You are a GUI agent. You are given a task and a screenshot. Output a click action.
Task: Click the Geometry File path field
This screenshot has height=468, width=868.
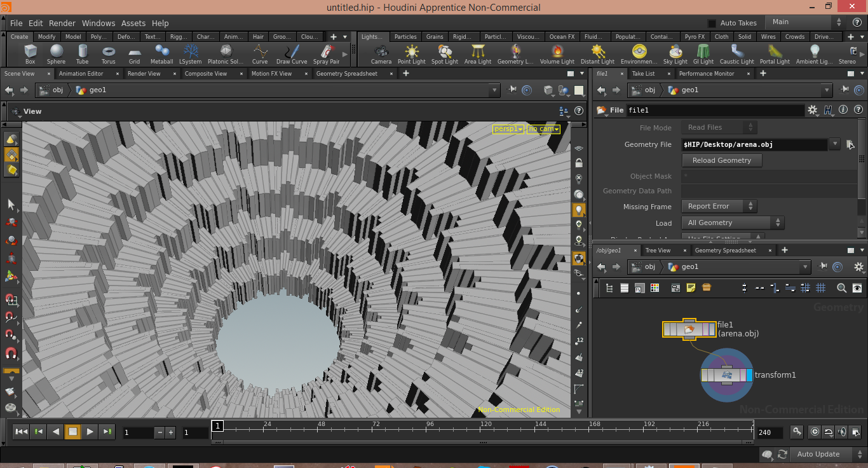pos(754,144)
